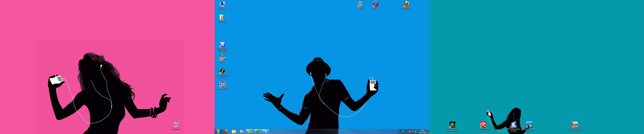644x134 pixels.
Task: Show hidden system tray icons
Action: click(407, 131)
